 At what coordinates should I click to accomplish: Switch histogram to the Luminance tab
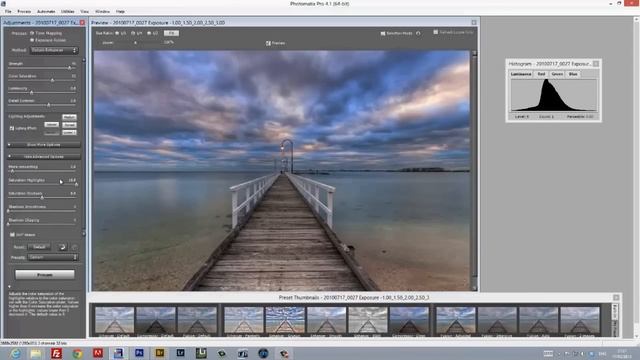pyautogui.click(x=521, y=74)
